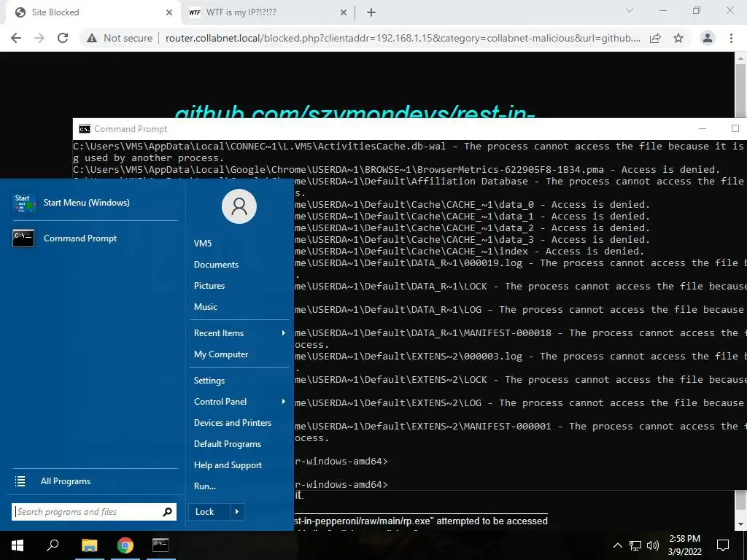The width and height of the screenshot is (747, 560).
Task: Click the BrowserMetrics-622905F8-1B34.pma output line
Action: pyautogui.click(x=396, y=169)
